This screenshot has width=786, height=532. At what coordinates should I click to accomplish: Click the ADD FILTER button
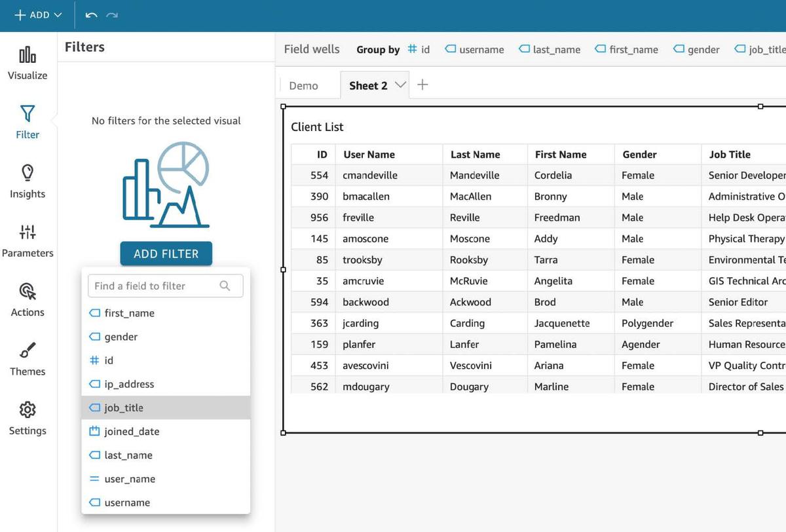(x=166, y=254)
